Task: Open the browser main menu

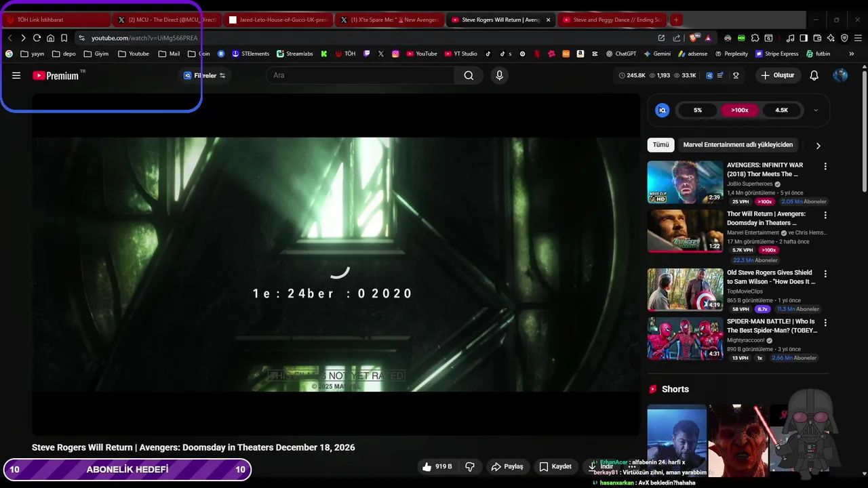Action: (858, 38)
